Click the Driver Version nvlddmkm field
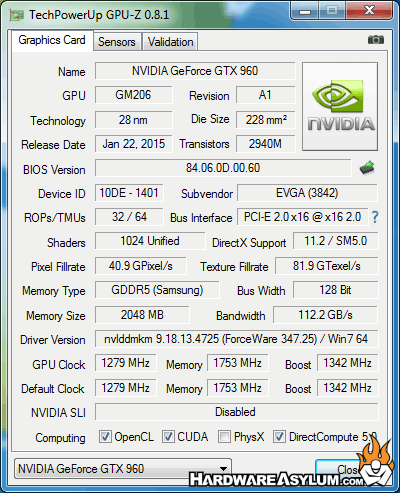400x493 pixels. click(236, 339)
